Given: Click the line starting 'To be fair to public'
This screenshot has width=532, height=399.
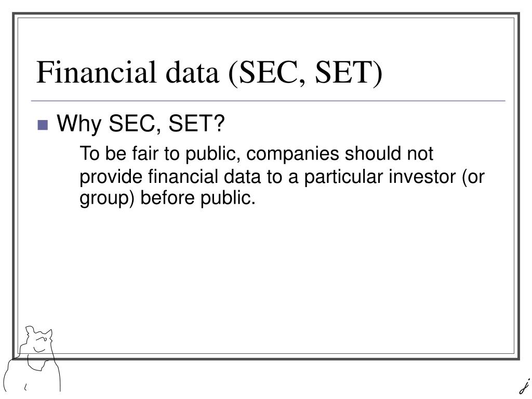Looking at the screenshot, I should (257, 154).
